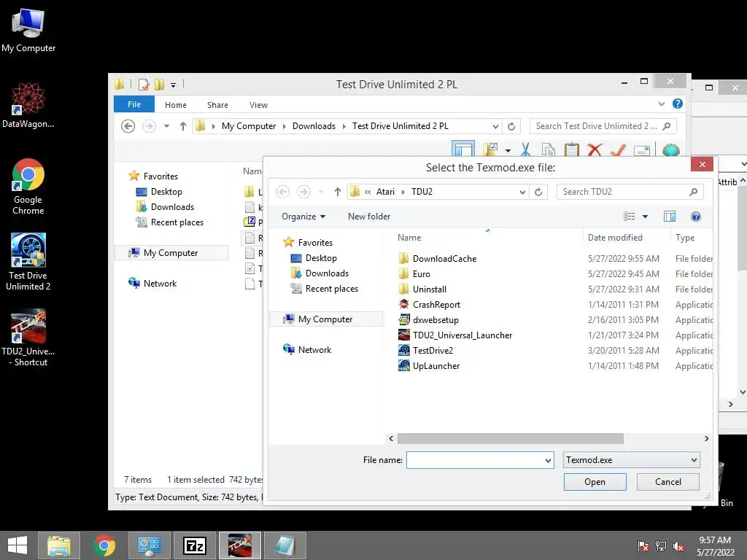This screenshot has width=747, height=560.
Task: Click the copy icon in Explorer toolbar
Action: [549, 149]
